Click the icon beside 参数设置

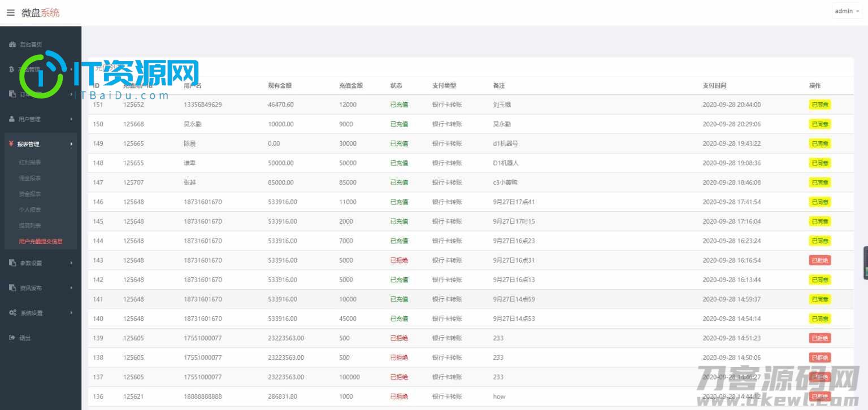[x=12, y=263]
